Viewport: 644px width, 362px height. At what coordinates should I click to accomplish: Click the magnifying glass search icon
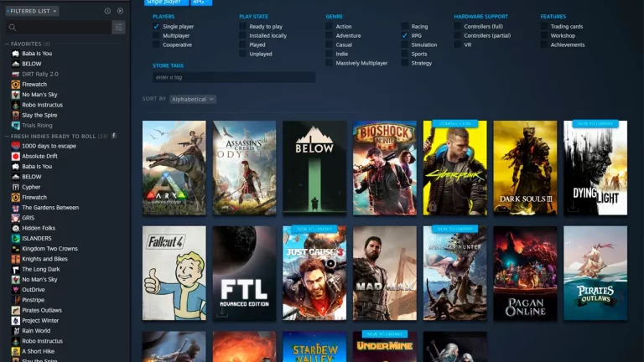[12, 28]
